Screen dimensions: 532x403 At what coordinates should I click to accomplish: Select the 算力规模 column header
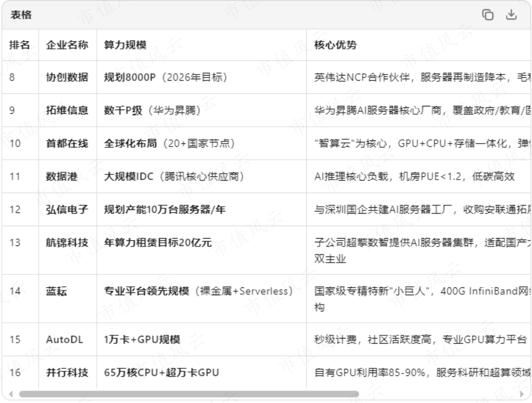click(x=125, y=45)
